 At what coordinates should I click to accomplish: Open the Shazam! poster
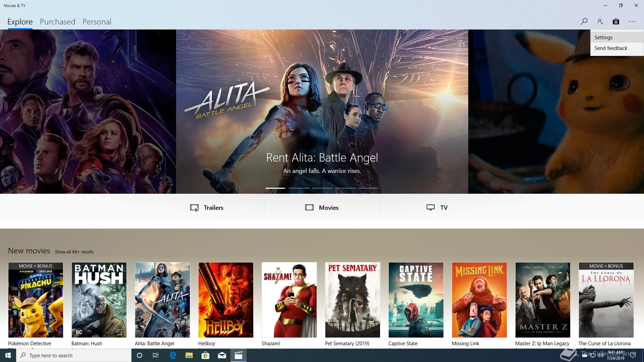289,300
